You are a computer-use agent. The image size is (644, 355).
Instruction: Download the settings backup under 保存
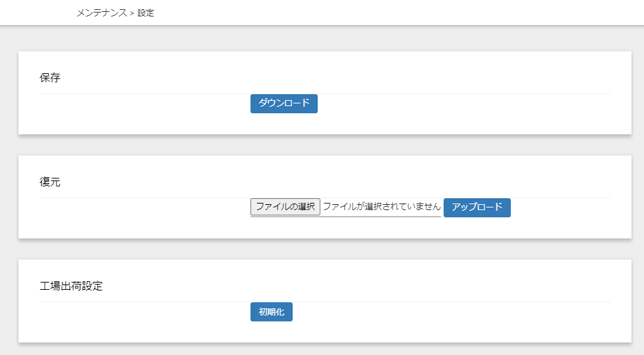pyautogui.click(x=284, y=103)
